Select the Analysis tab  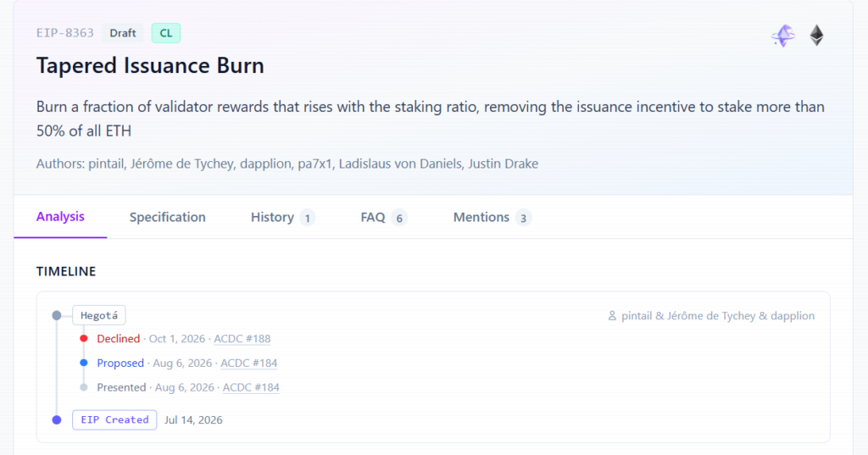pyautogui.click(x=60, y=216)
